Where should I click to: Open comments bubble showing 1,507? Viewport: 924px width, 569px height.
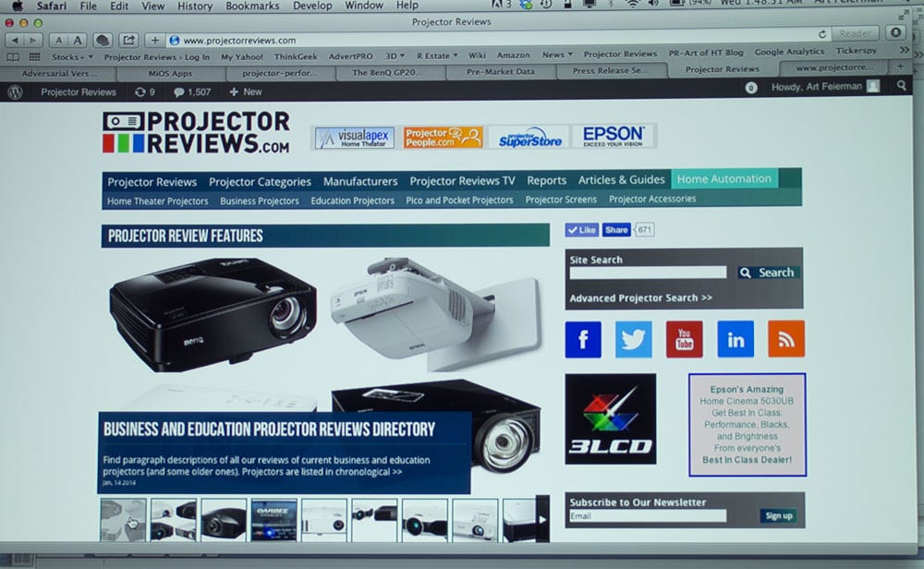point(192,91)
